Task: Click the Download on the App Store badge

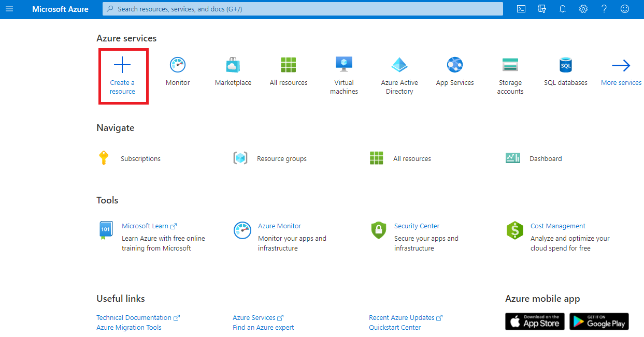Action: pos(535,321)
